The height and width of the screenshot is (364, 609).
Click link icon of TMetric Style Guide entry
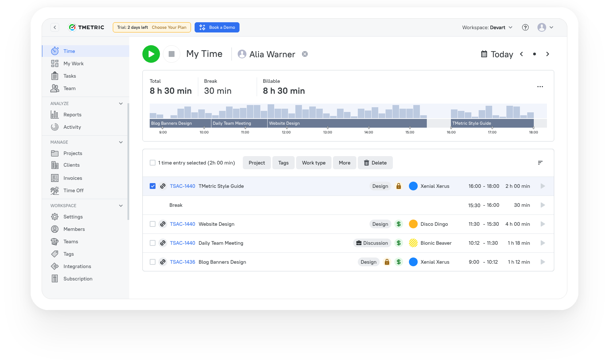point(163,186)
